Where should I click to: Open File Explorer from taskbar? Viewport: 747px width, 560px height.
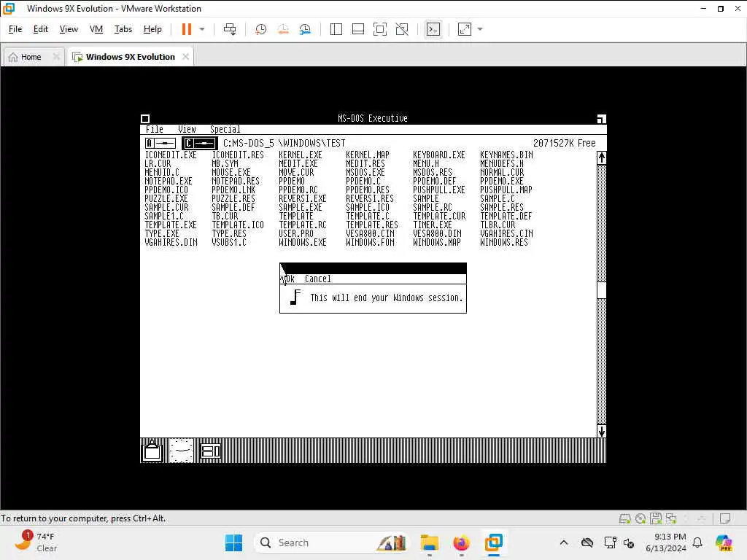(x=429, y=542)
